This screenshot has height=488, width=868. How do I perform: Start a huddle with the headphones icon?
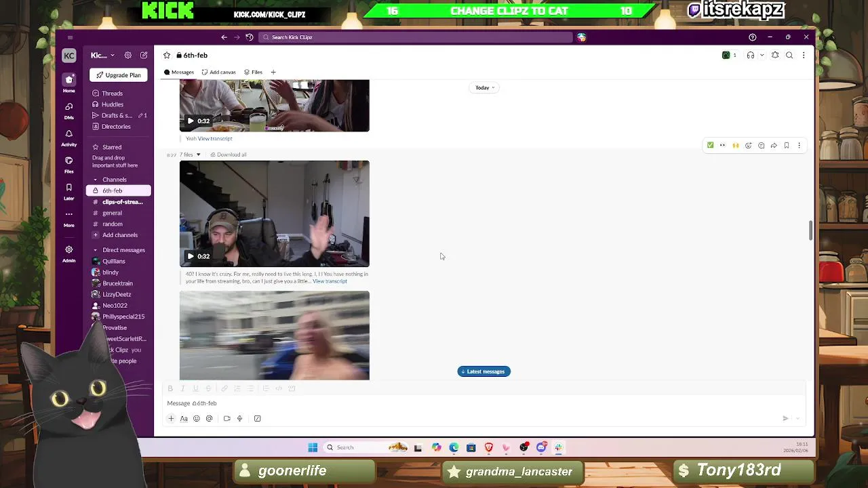pyautogui.click(x=750, y=56)
